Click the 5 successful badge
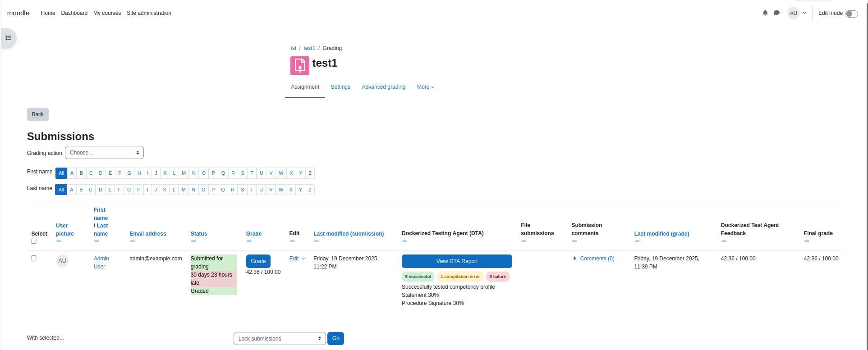868x350 pixels. 418,277
